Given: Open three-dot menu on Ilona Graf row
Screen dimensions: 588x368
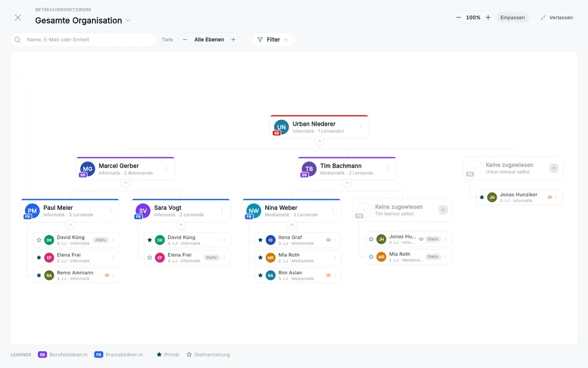Looking at the screenshot, I should (334, 240).
